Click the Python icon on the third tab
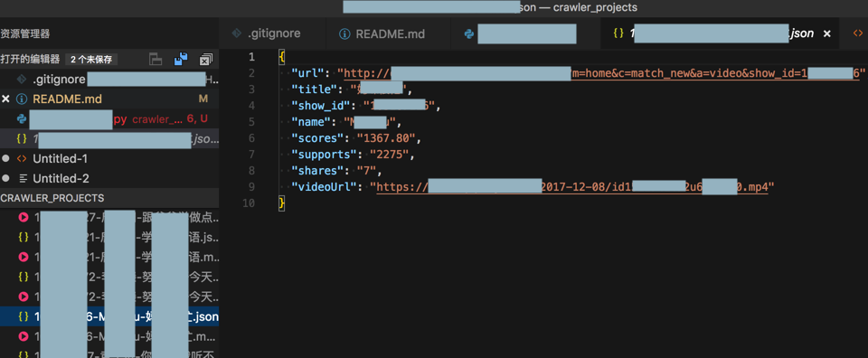 point(469,33)
